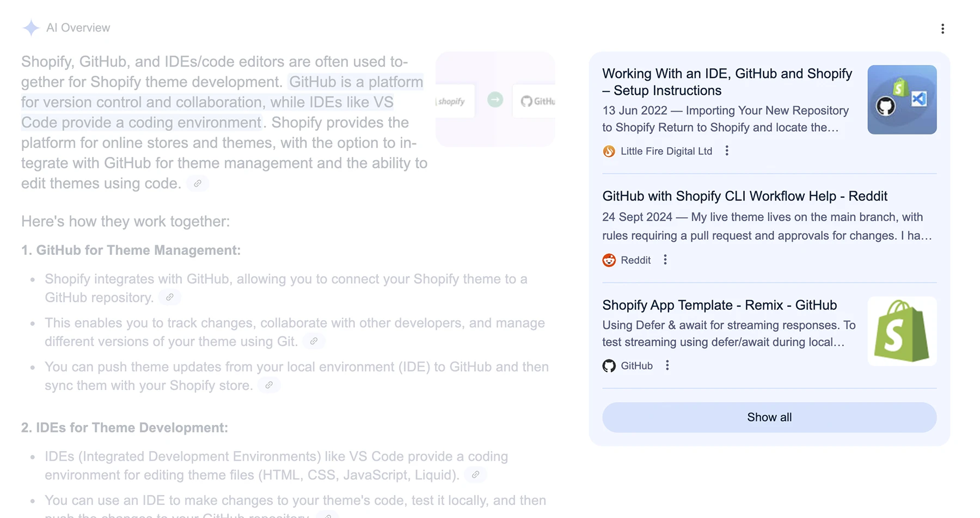
Task: Click bullet 'You can push theme updates'
Action: [297, 376]
